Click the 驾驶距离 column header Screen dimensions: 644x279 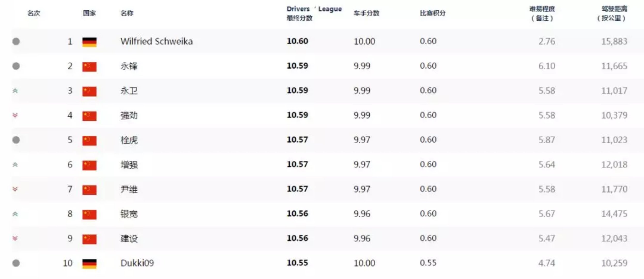612,13
